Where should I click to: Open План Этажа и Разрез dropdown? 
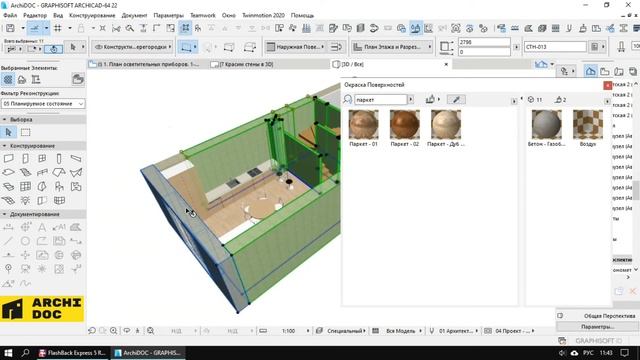[x=392, y=47]
